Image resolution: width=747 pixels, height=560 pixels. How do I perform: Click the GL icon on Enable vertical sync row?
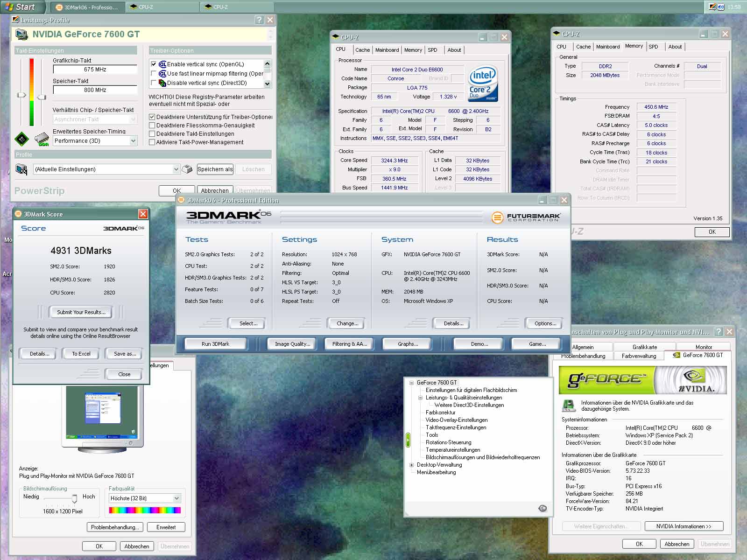[162, 64]
